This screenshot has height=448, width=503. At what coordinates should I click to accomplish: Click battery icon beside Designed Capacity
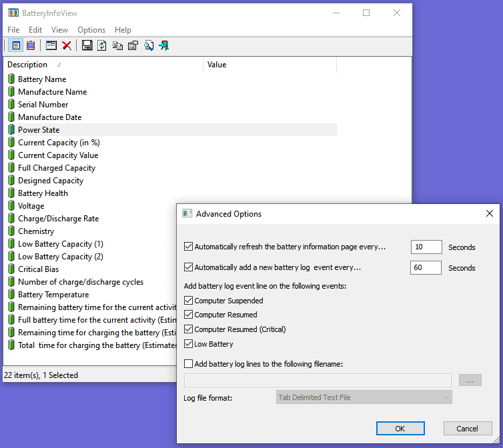coord(11,180)
